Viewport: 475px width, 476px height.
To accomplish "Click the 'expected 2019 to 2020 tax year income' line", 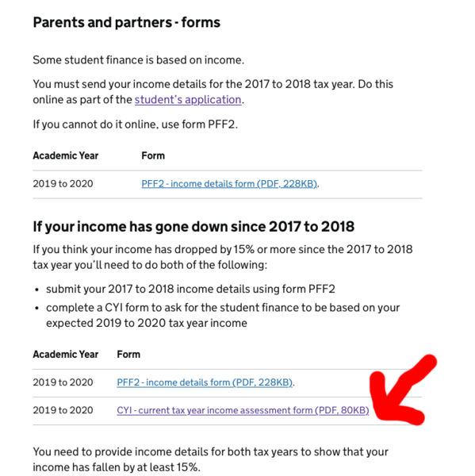I will pyautogui.click(x=147, y=323).
